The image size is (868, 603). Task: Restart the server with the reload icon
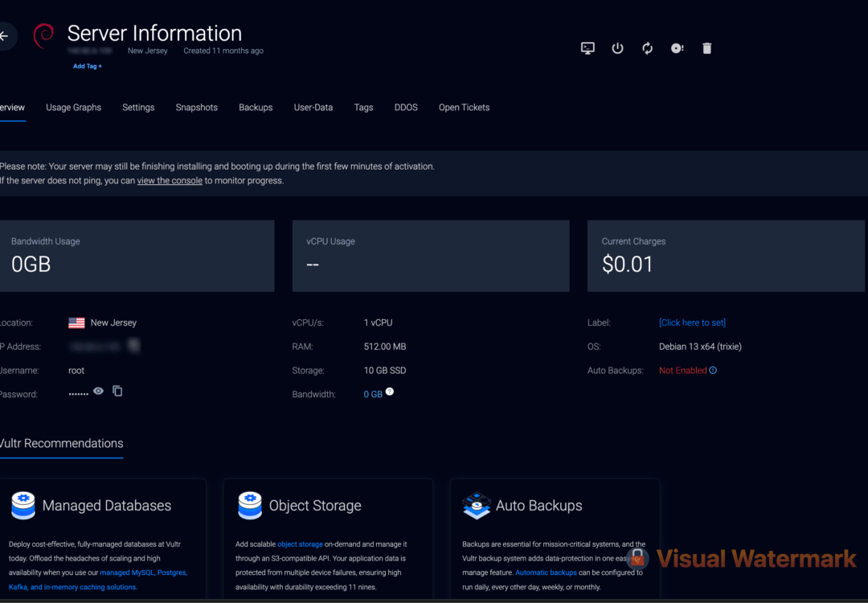click(x=647, y=48)
